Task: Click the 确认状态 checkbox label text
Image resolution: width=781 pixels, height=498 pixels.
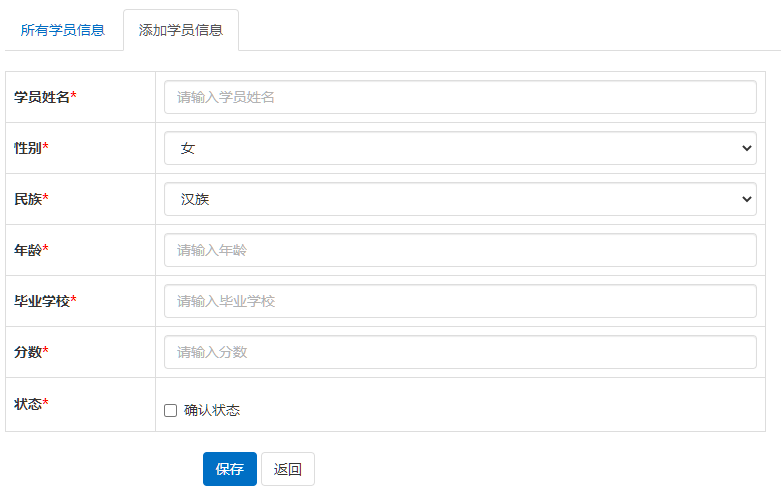Action: coord(212,410)
